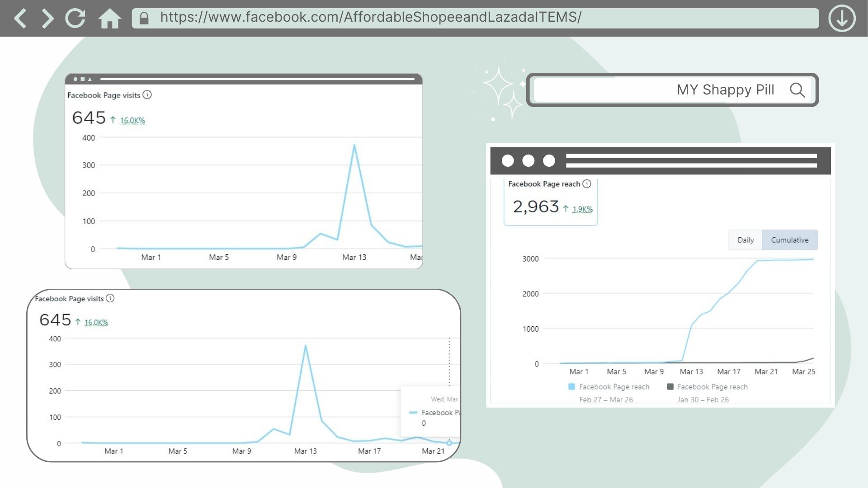The width and height of the screenshot is (868, 488).
Task: Go to the home icon
Action: click(x=109, y=19)
